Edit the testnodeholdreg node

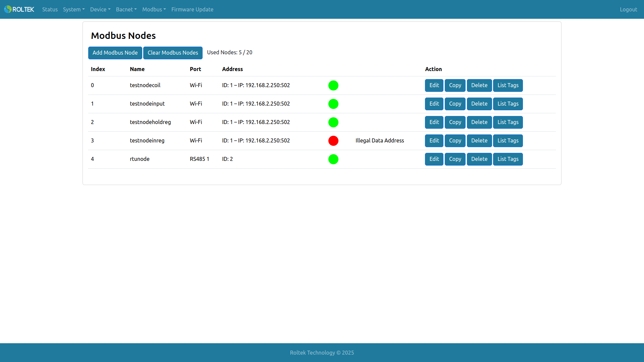click(434, 122)
